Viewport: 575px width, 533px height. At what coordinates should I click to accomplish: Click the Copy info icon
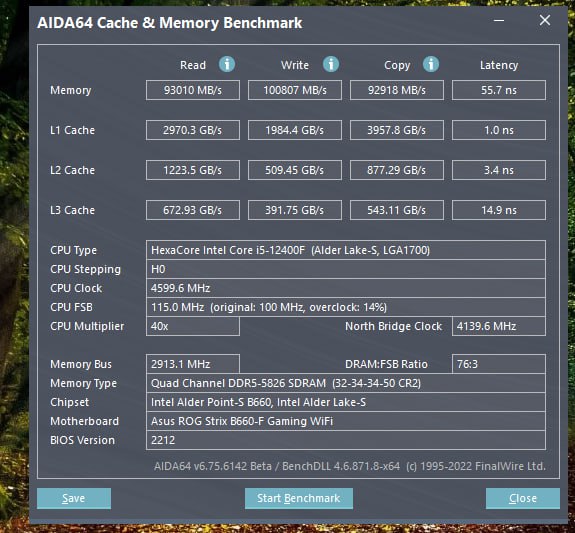(431, 64)
